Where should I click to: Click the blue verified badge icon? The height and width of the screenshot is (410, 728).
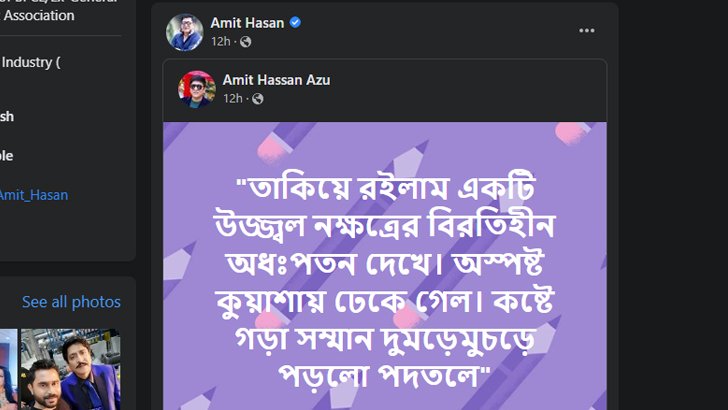point(295,22)
